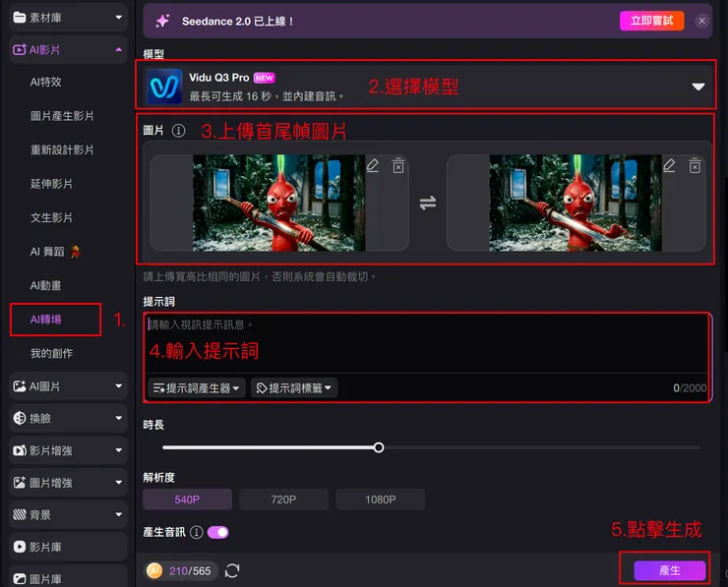The height and width of the screenshot is (587, 728).
Task: Delete the first frame image
Action: click(x=397, y=165)
